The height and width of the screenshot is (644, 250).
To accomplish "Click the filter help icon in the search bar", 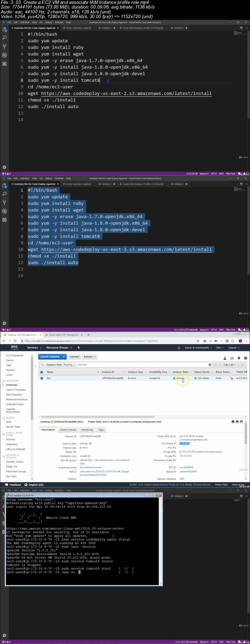I will [x=210, y=365].
